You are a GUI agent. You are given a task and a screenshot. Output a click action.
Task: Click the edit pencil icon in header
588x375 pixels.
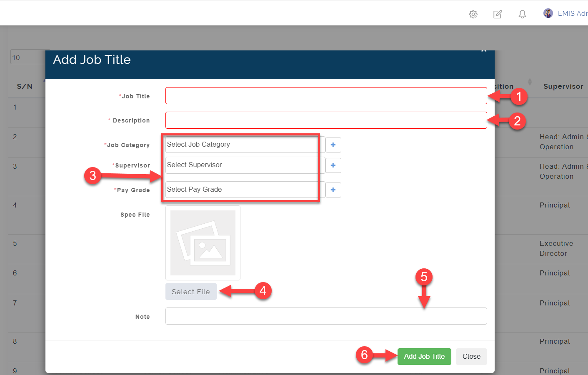(498, 14)
